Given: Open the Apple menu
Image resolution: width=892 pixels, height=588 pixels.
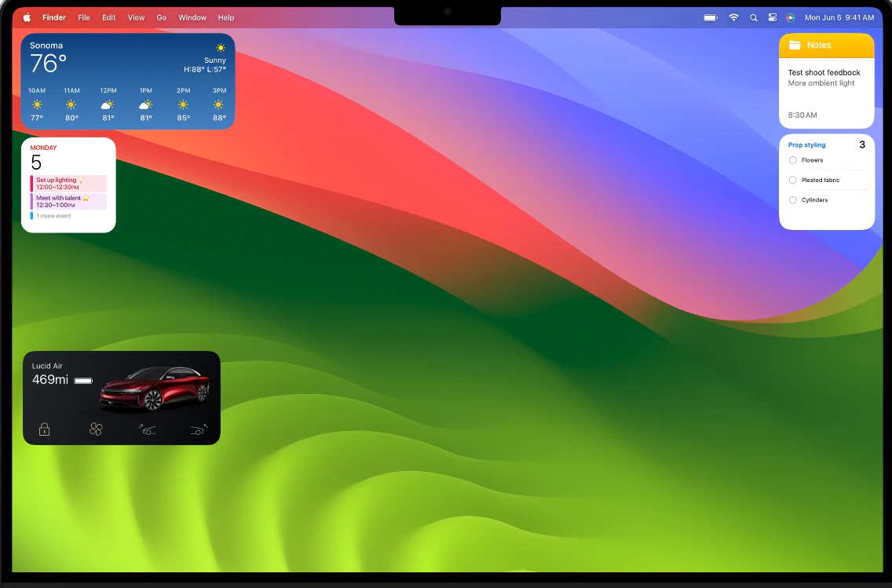Looking at the screenshot, I should [x=27, y=17].
